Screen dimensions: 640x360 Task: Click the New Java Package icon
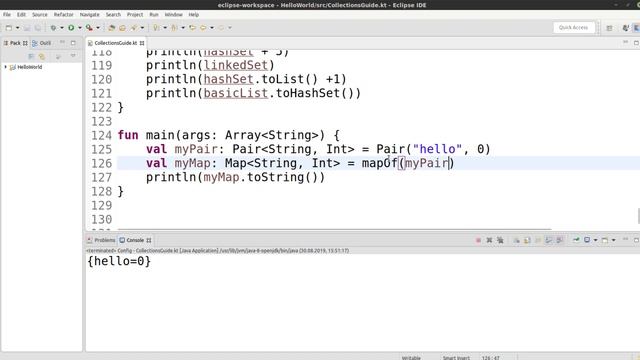pos(111,28)
